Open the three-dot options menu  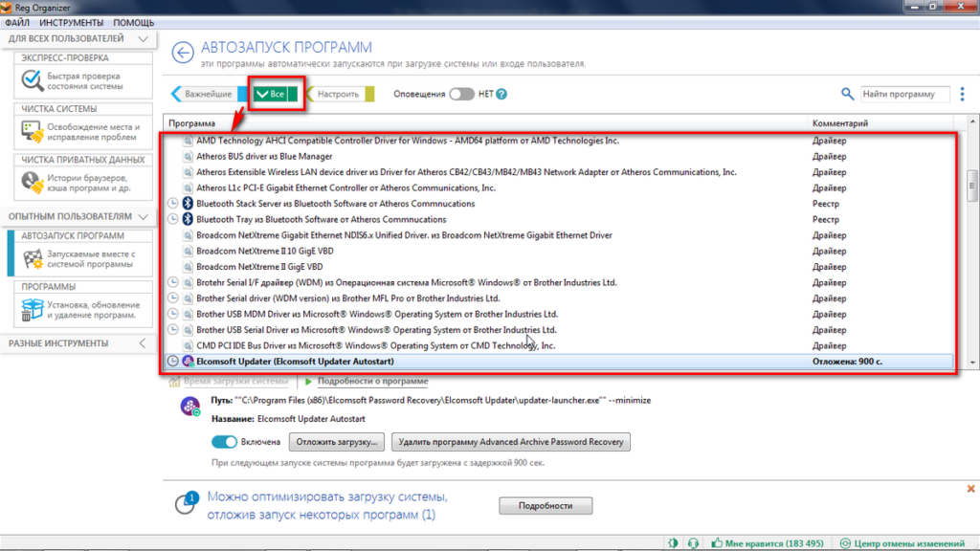click(x=962, y=94)
